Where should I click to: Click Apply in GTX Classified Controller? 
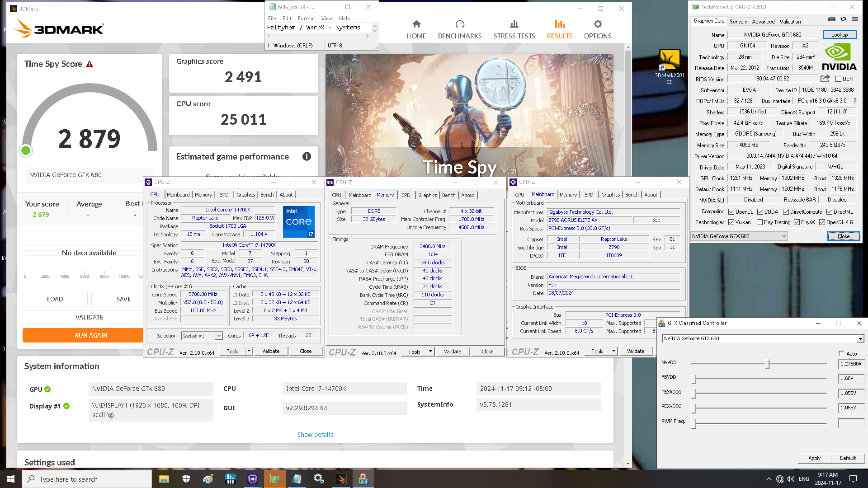click(x=814, y=458)
